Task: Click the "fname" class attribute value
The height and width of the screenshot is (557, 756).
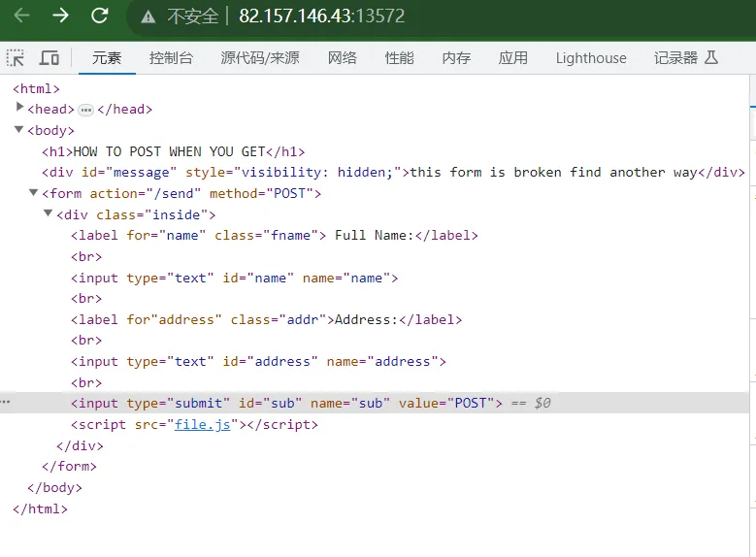Action: tap(290, 236)
